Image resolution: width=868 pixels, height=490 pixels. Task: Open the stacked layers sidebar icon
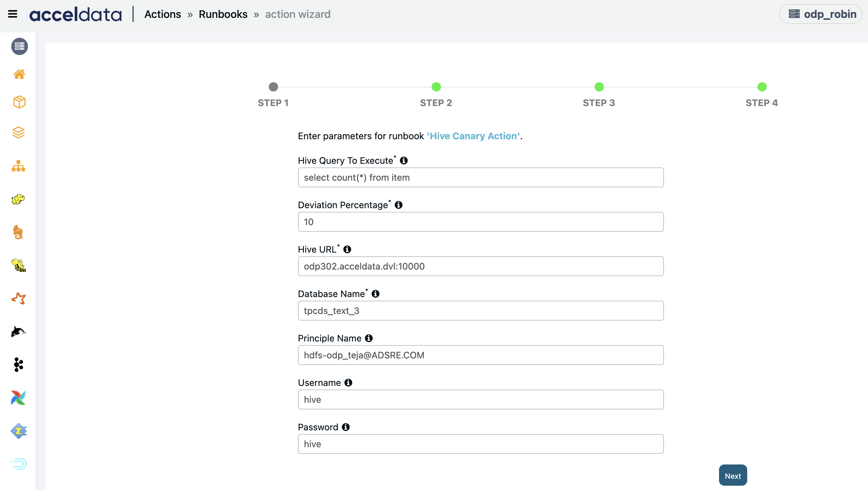(x=19, y=132)
